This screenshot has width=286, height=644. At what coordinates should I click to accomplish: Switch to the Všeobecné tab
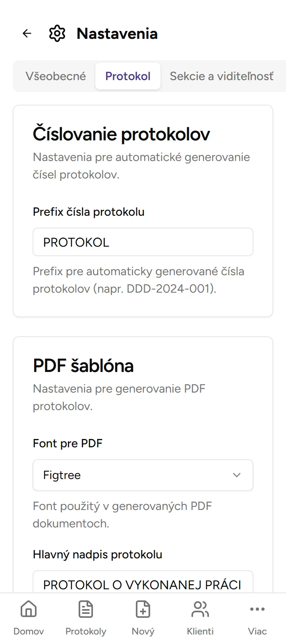pos(56,76)
